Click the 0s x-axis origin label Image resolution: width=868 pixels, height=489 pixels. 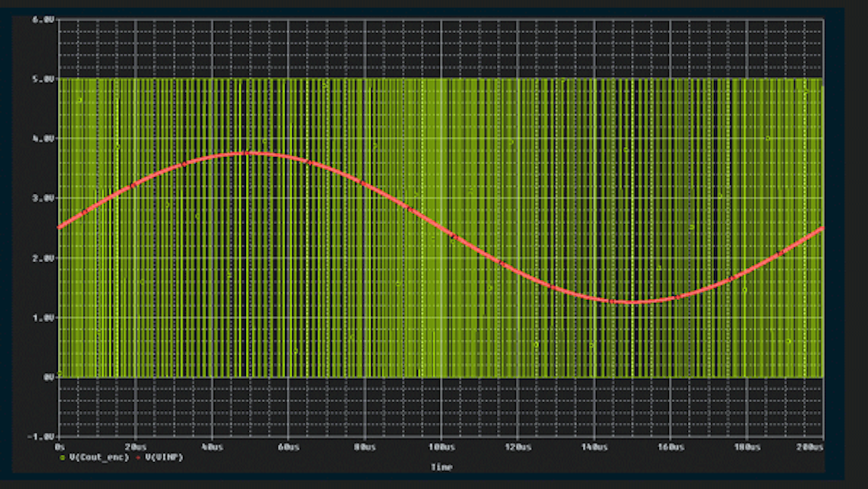pyautogui.click(x=61, y=448)
